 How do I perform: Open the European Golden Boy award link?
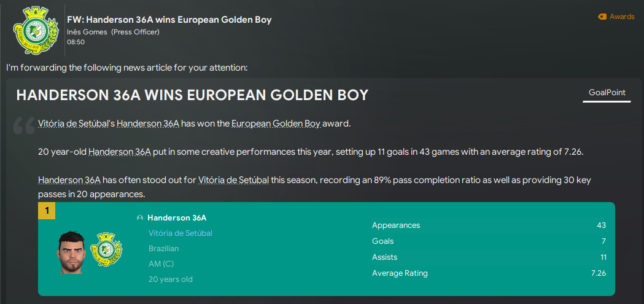click(x=276, y=123)
